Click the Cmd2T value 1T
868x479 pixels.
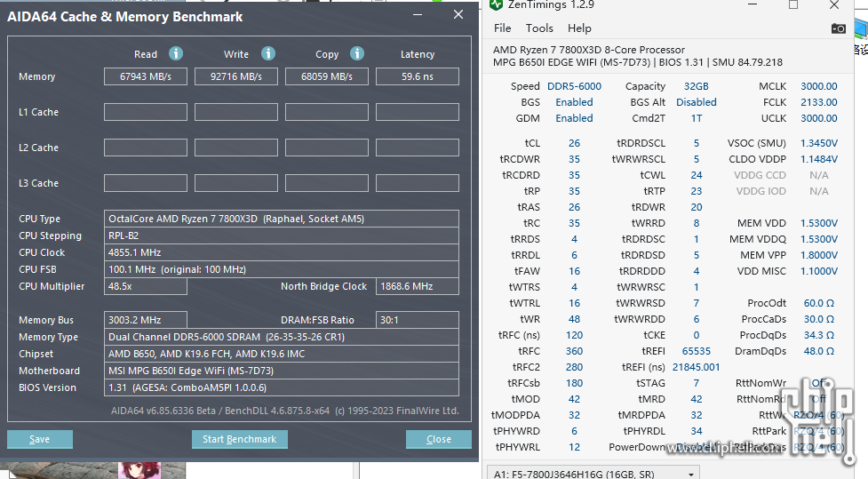(697, 118)
